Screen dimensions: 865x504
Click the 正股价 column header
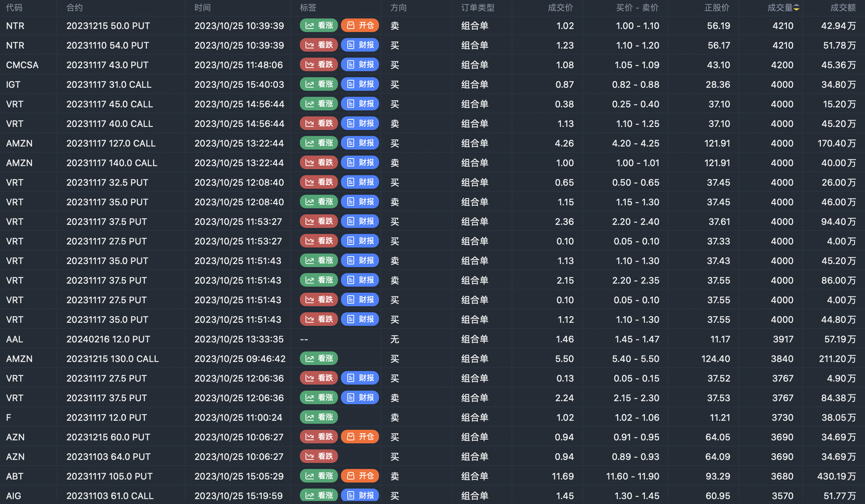pos(717,8)
